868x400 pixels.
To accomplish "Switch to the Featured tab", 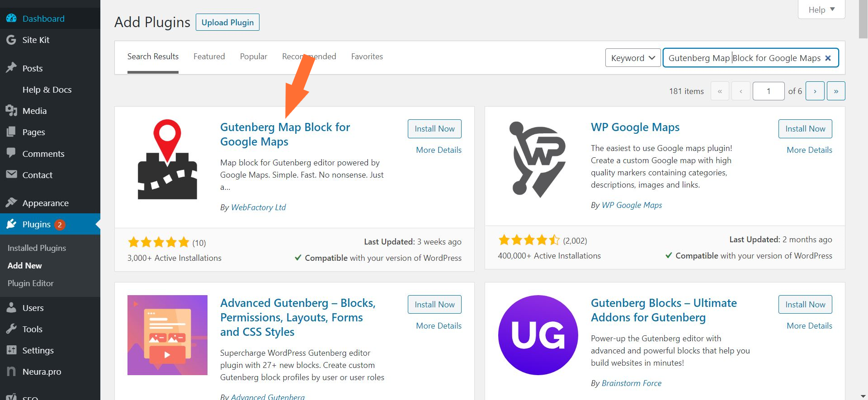I will click(209, 56).
